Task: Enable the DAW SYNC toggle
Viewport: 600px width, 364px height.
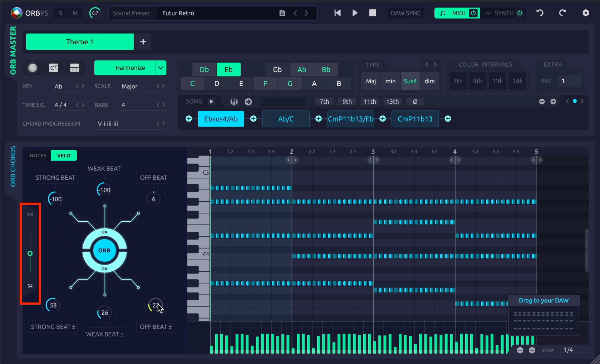Action: (406, 13)
